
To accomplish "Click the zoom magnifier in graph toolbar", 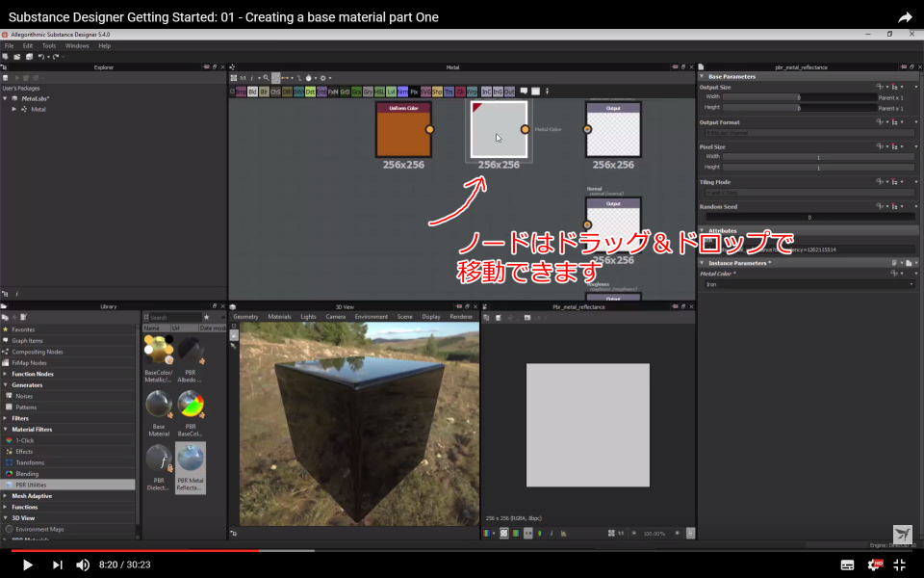I will [266, 77].
